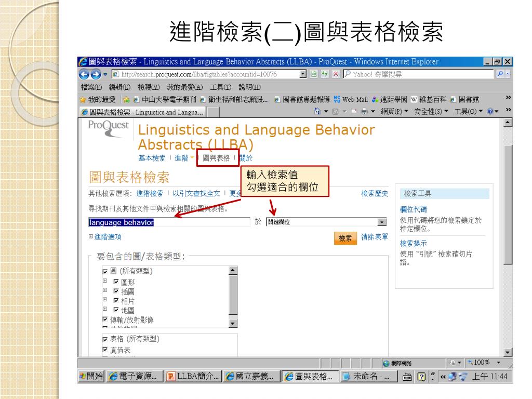532x399 pixels.
Task: Click the network computers icon in system tray
Action: (x=453, y=377)
